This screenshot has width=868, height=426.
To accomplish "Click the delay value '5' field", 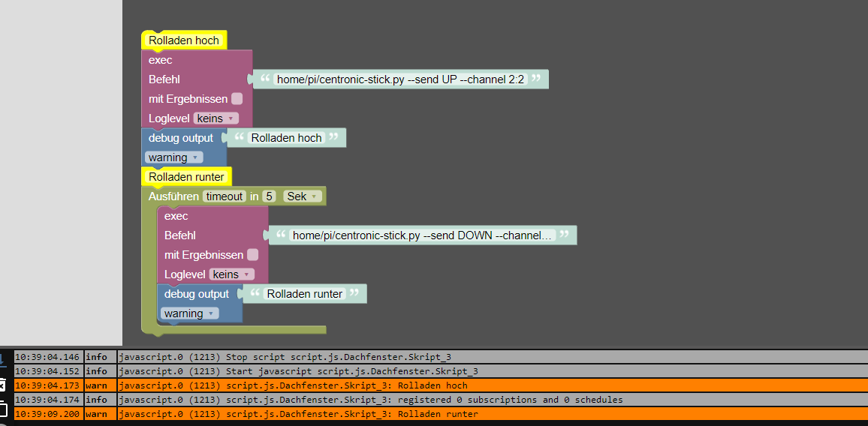I will click(269, 196).
